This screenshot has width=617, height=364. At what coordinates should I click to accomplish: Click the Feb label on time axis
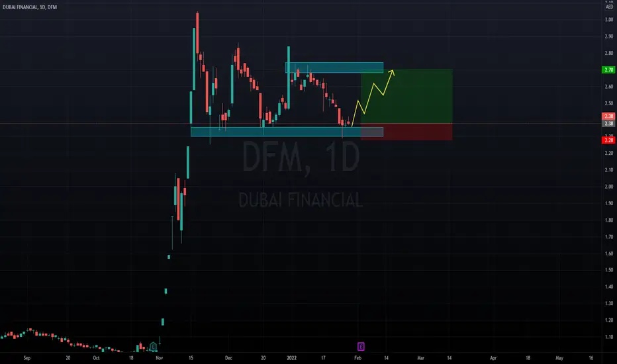357,358
